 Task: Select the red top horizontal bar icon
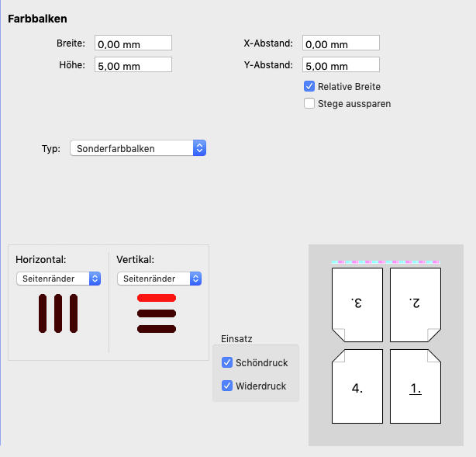click(157, 298)
